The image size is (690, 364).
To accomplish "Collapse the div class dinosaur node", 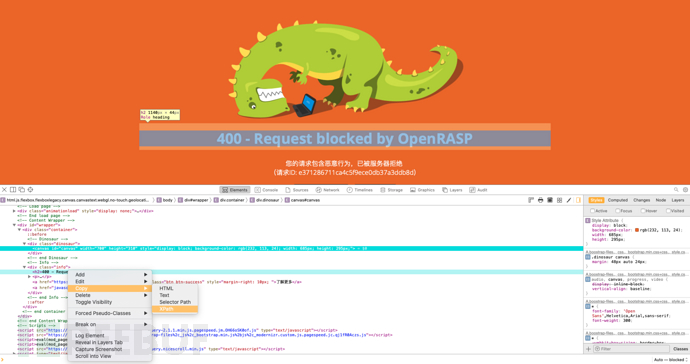I will click(24, 243).
